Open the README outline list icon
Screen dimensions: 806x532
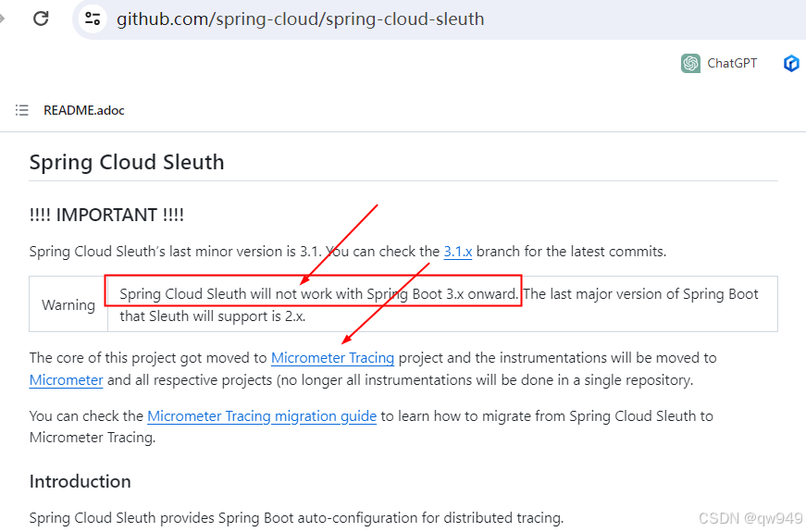click(x=21, y=110)
